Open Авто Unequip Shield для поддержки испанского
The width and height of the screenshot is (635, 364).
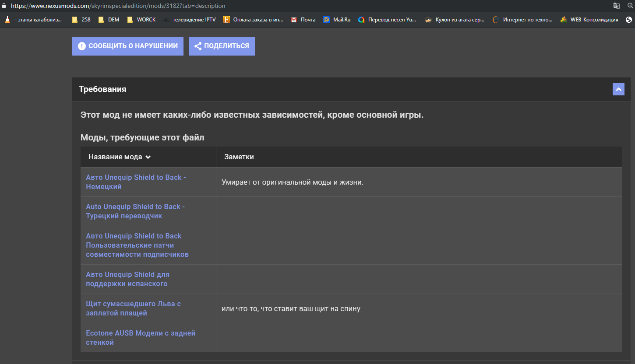tap(127, 279)
